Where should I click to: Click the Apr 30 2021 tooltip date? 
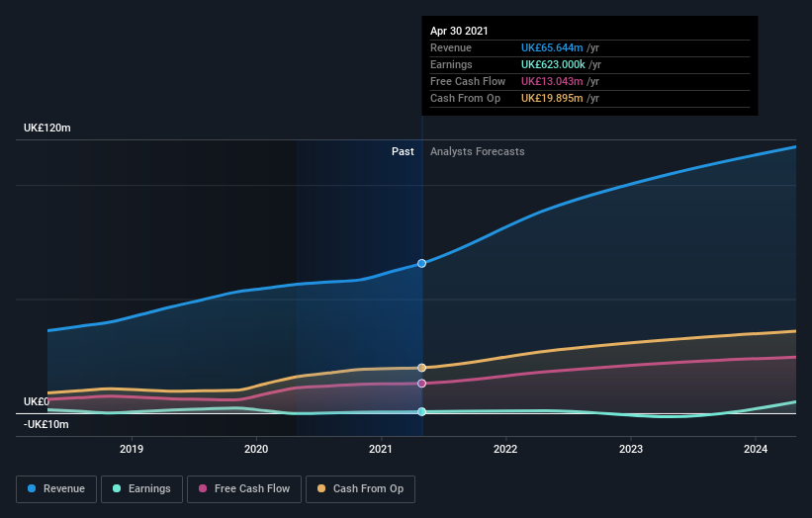pos(459,31)
